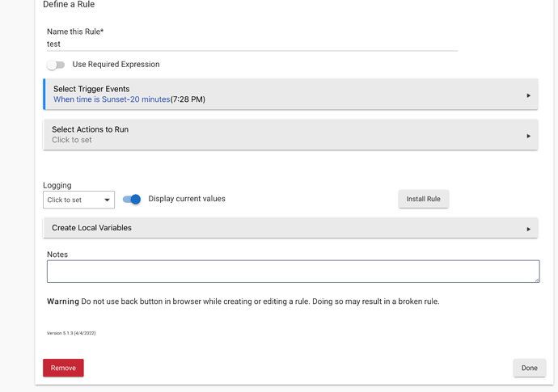Viewport: 558px width, 392px height.
Task: Expand Select Actions to Run arrow
Action: (528, 136)
